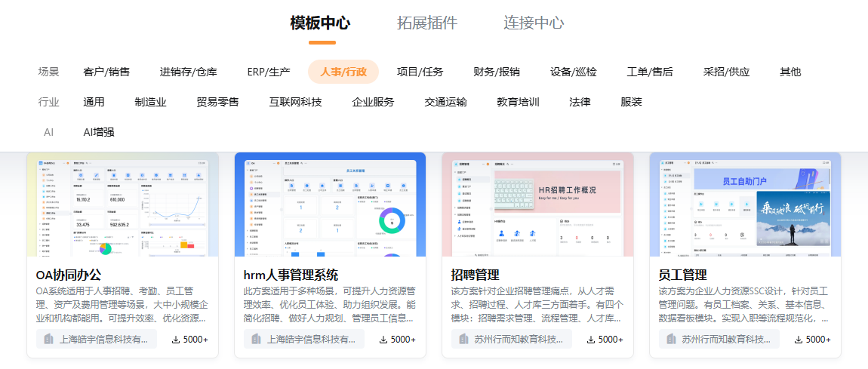
Task: Click the 招聘管理 description text
Action: coord(537,305)
